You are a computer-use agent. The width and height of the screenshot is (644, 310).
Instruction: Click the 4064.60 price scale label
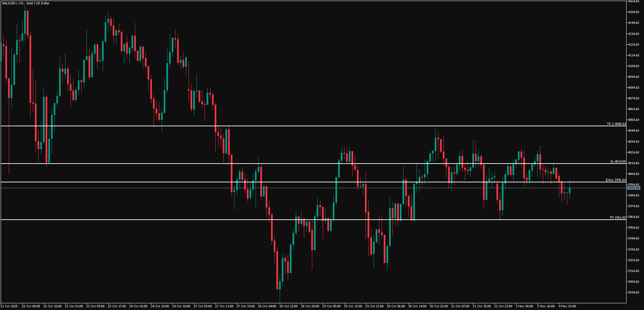tap(633, 109)
